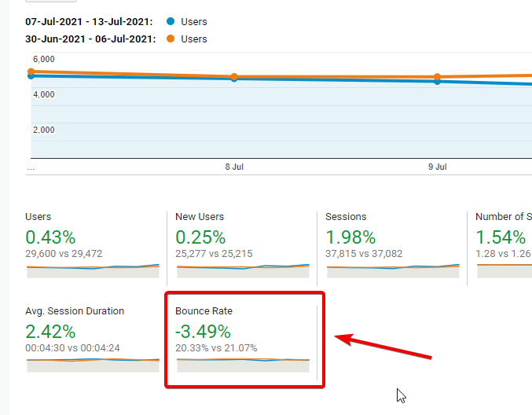The height and width of the screenshot is (415, 532).
Task: Click the blue Users legend dot
Action: pos(171,22)
